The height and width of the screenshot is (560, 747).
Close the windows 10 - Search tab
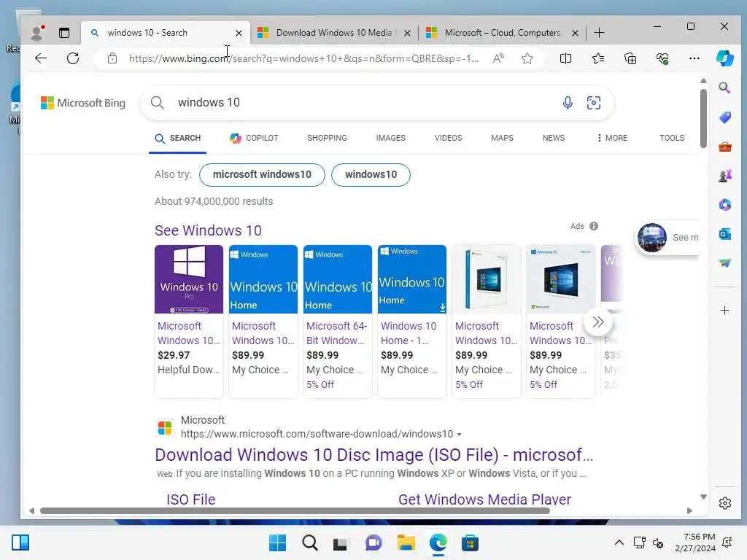(x=239, y=33)
